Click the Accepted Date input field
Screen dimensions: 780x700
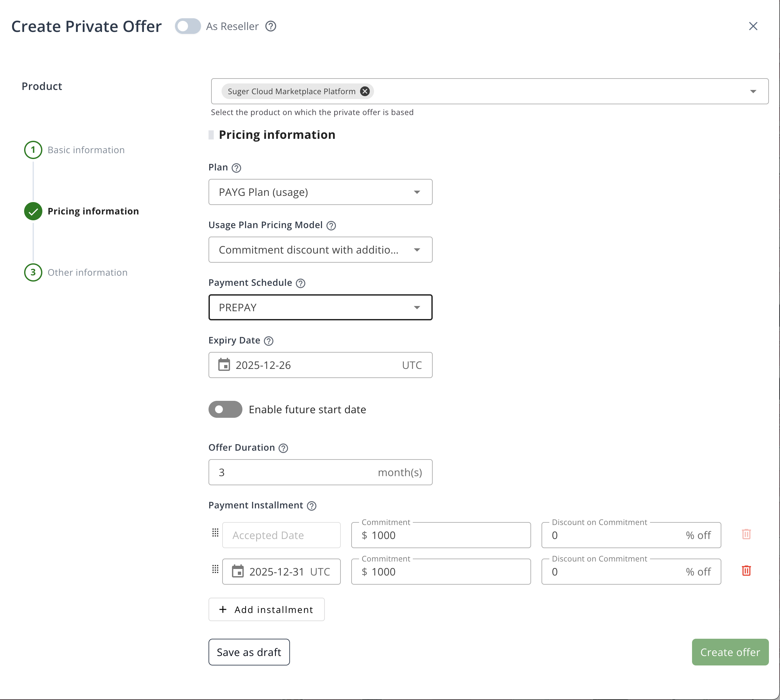coord(281,535)
